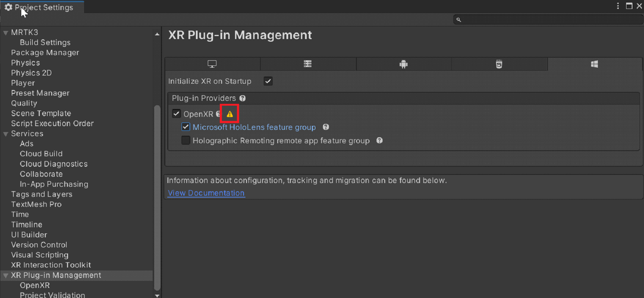Viewport: 644px width, 298px height.
Task: Toggle the Initialize XR on Startup checkbox
Action: [268, 81]
